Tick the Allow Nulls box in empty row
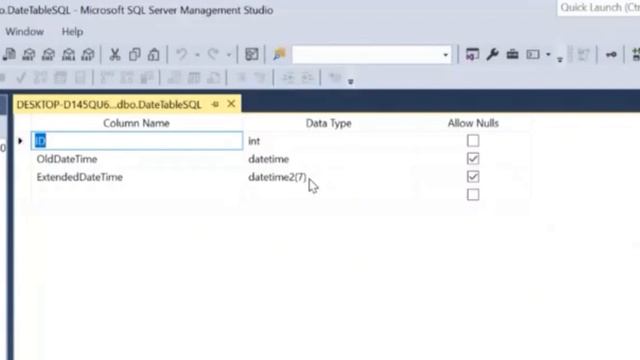640x360 pixels. click(473, 195)
